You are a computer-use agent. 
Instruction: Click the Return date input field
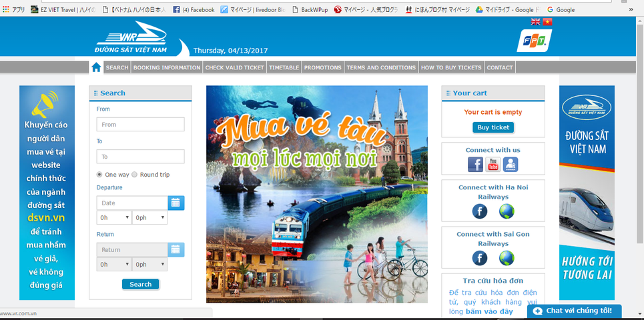pos(132,249)
